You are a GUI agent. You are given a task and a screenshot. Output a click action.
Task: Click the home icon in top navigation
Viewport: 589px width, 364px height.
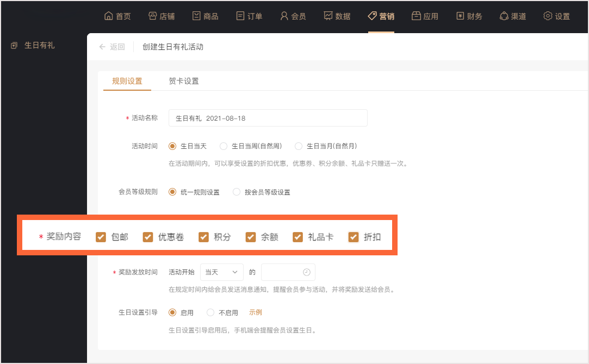pyautogui.click(x=108, y=16)
